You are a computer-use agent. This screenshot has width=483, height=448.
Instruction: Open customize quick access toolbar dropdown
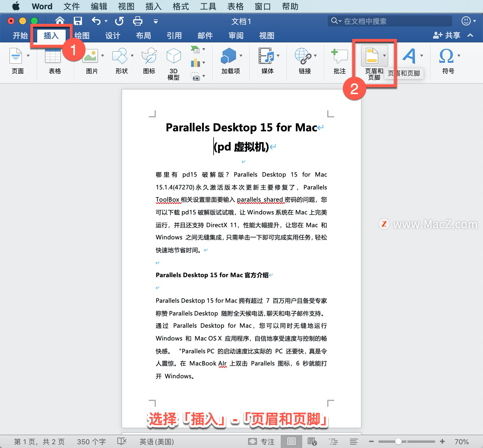[156, 21]
